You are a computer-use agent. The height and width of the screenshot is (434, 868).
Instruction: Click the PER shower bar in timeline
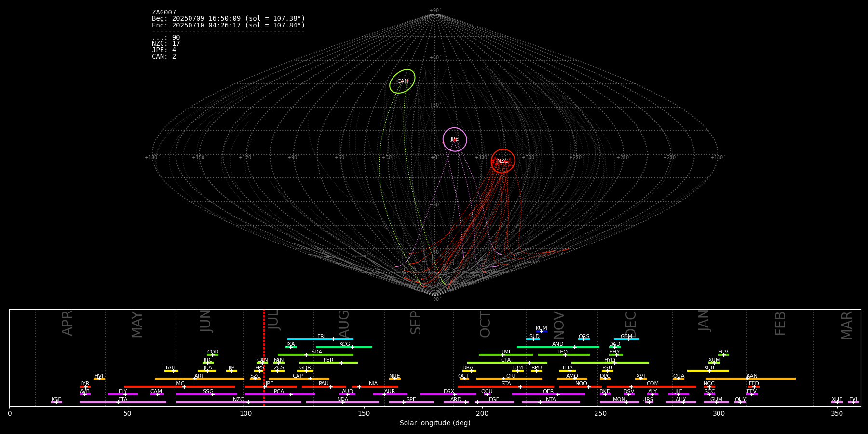click(328, 363)
